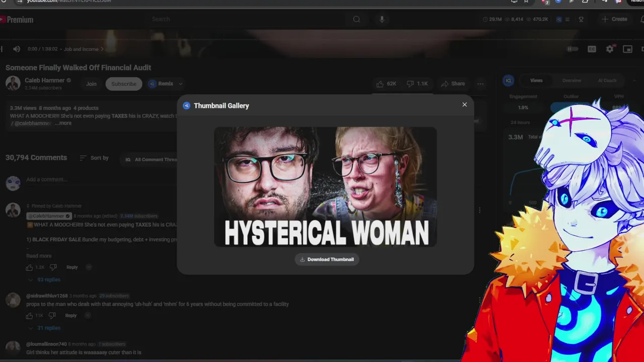The width and height of the screenshot is (644, 362).
Task: Dislike the video showing 1.1K
Action: point(417,84)
